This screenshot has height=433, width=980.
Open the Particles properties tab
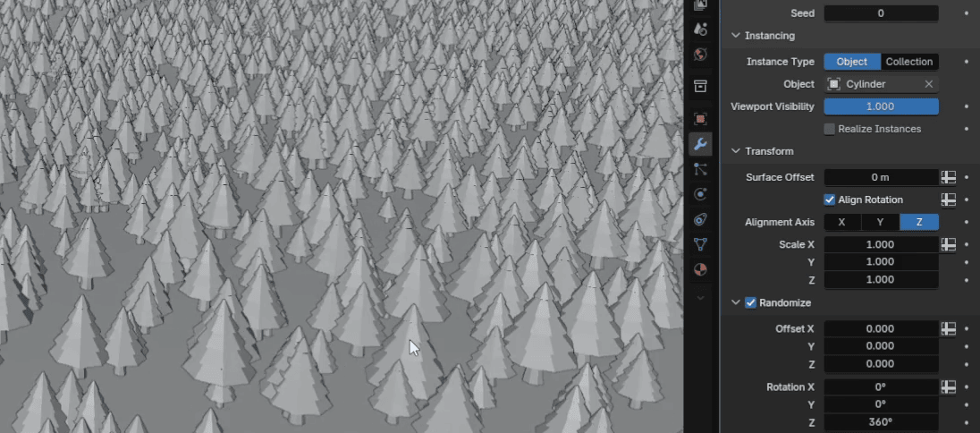point(701,169)
